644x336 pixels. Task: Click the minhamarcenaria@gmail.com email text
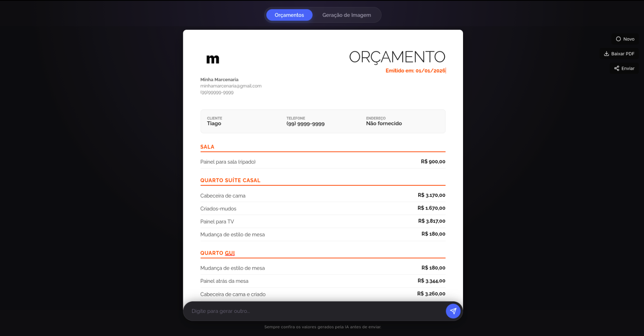(x=231, y=86)
